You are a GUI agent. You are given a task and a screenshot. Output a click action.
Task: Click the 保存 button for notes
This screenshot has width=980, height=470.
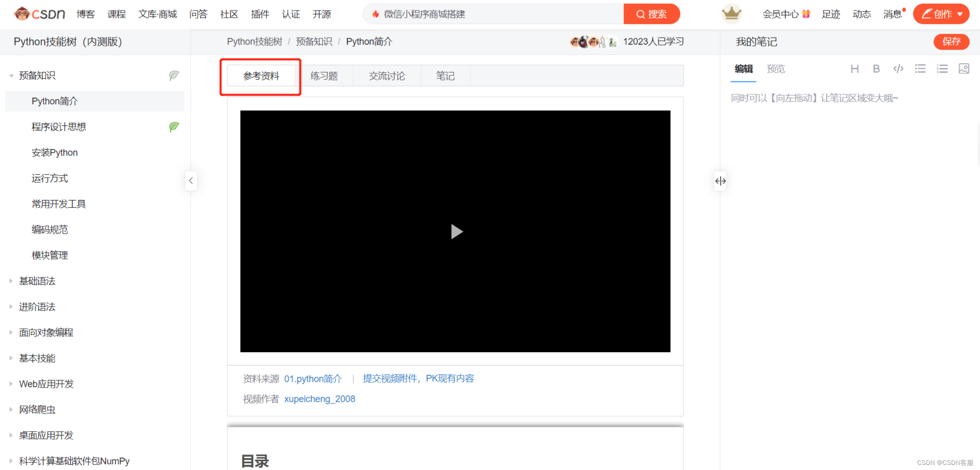coord(951,41)
